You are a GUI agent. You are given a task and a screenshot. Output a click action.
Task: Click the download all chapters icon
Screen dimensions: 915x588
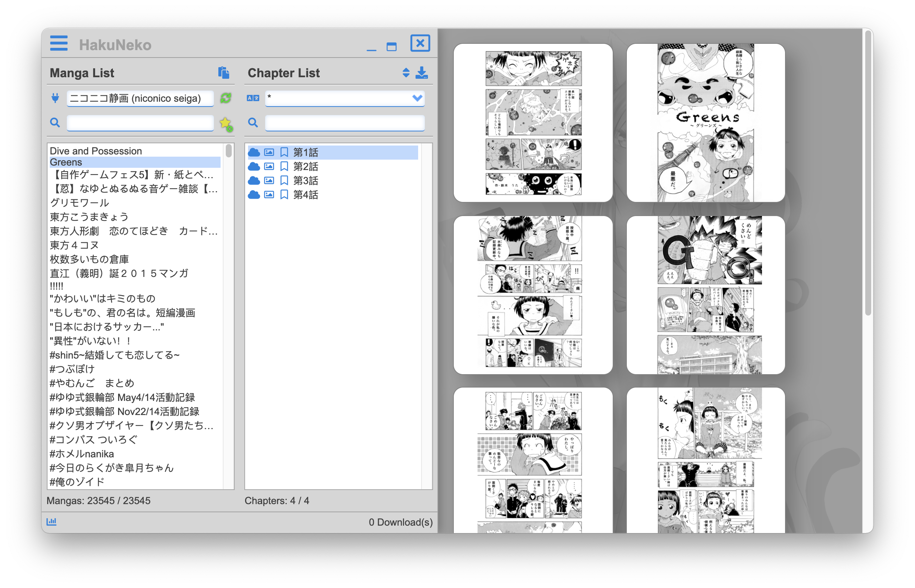421,73
